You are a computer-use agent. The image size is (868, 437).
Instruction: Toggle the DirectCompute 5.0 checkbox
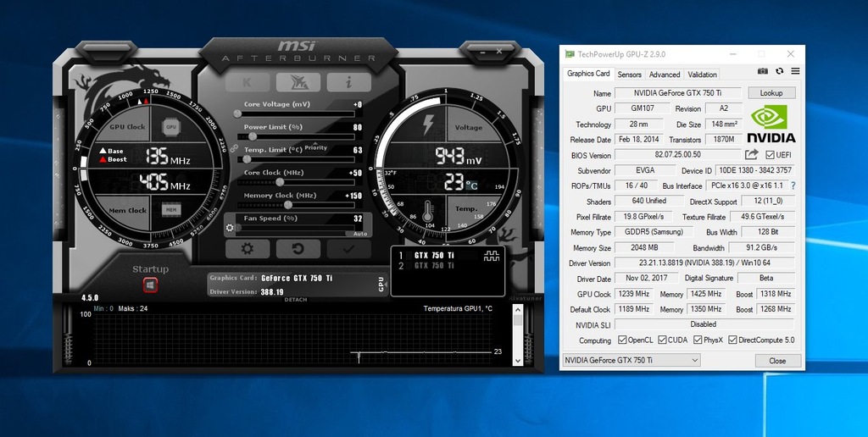click(732, 340)
